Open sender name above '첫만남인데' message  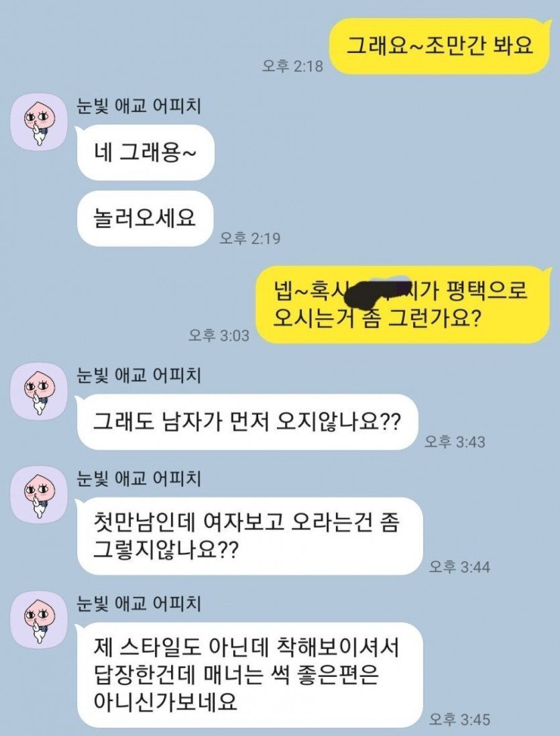click(139, 478)
